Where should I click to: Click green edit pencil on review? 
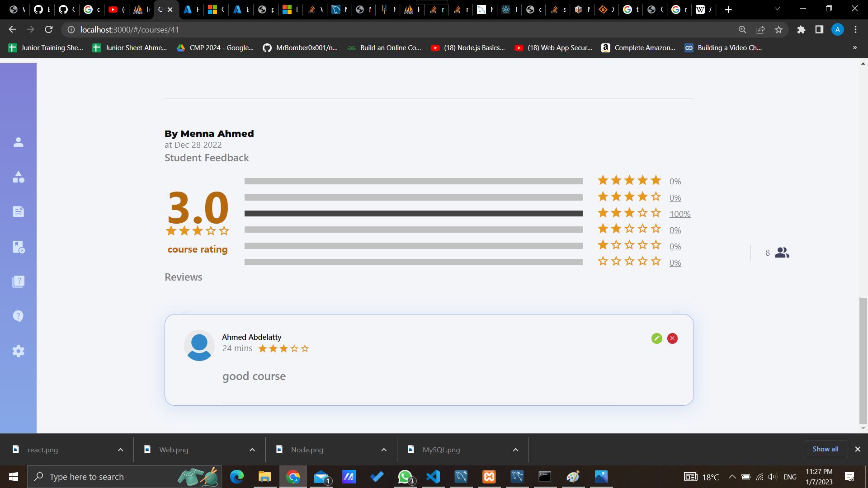coord(656,338)
